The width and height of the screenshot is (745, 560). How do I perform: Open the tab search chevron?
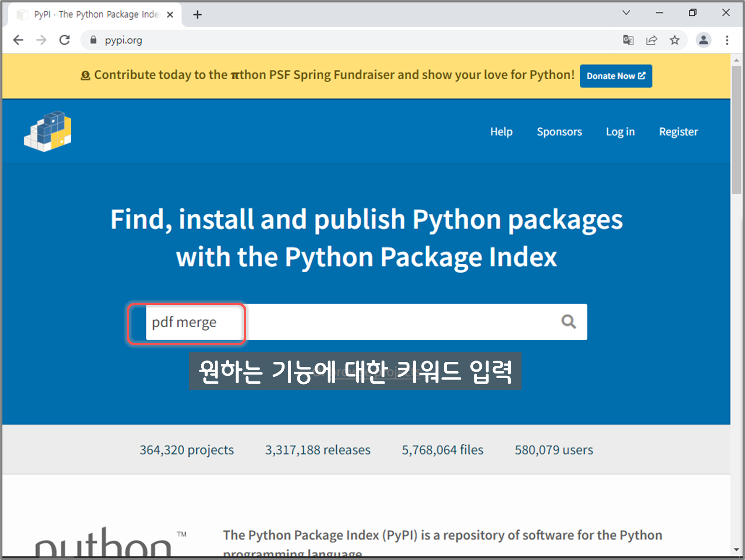(626, 13)
